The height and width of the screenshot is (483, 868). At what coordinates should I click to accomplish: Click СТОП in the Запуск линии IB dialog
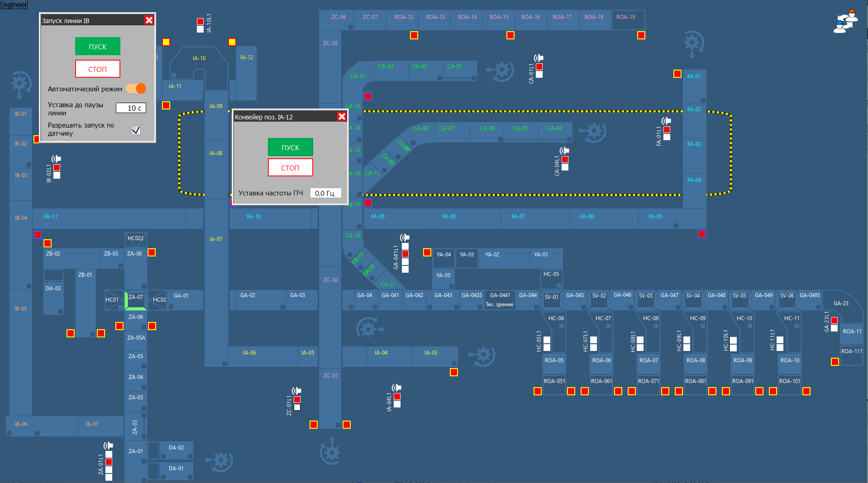point(98,69)
